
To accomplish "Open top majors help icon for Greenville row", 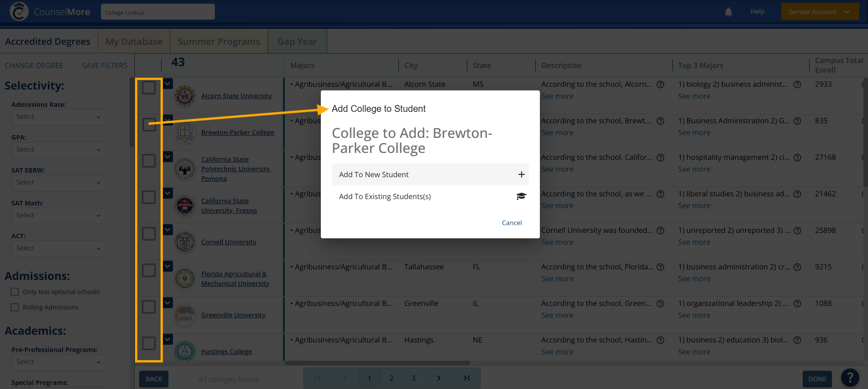I will click(797, 304).
